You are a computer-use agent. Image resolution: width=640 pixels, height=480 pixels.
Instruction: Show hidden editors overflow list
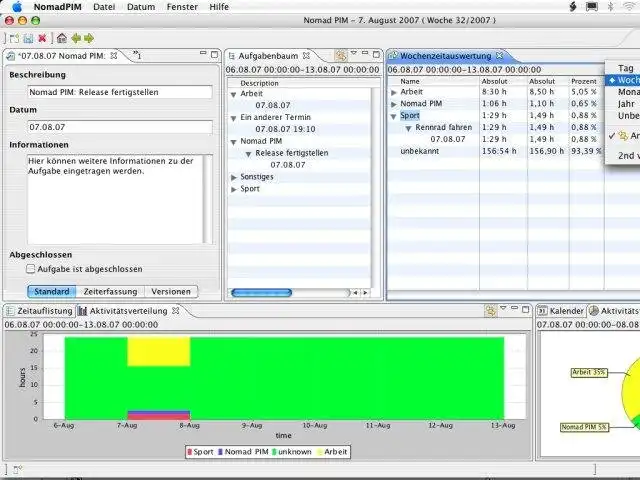click(137, 55)
